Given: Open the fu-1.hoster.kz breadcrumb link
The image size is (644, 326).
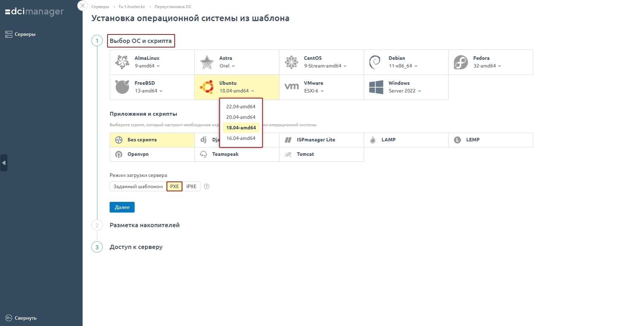Looking at the screenshot, I should (132, 7).
